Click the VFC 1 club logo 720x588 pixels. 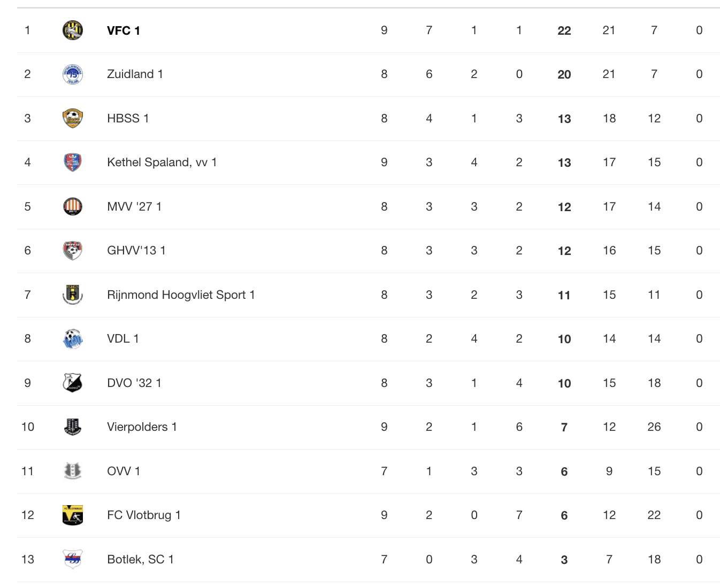coord(73,30)
